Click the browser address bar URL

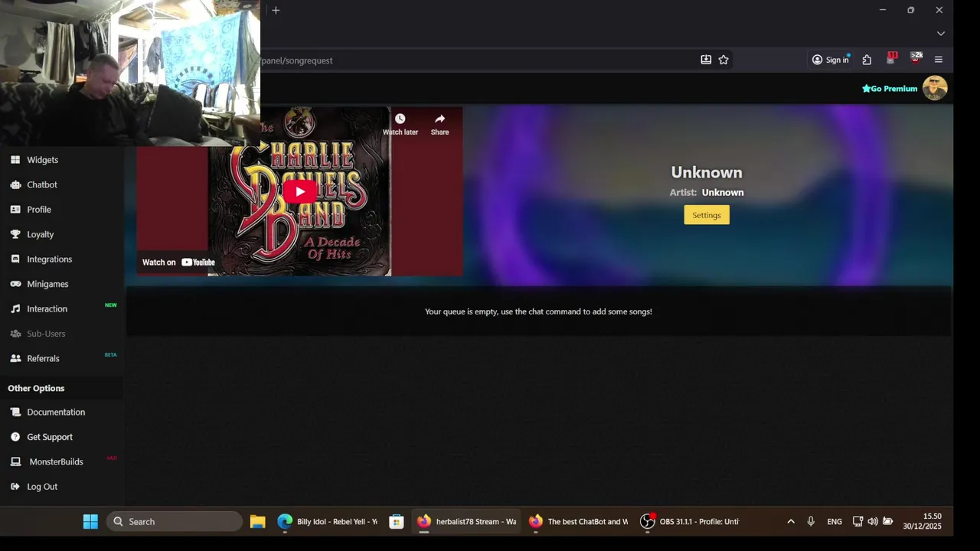297,60
